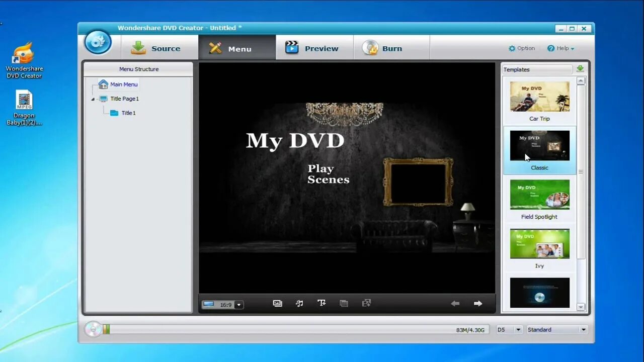Choose the Ivy template thumbnail

point(540,243)
